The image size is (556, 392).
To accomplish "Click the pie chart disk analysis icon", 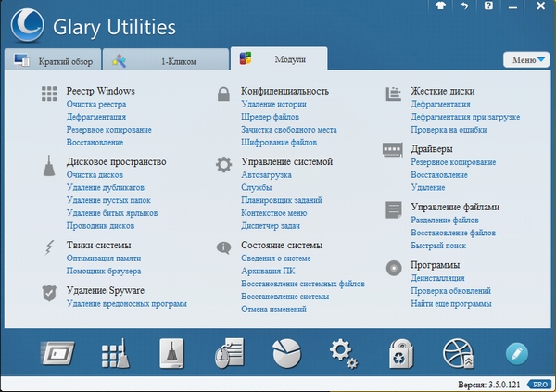I will [286, 353].
